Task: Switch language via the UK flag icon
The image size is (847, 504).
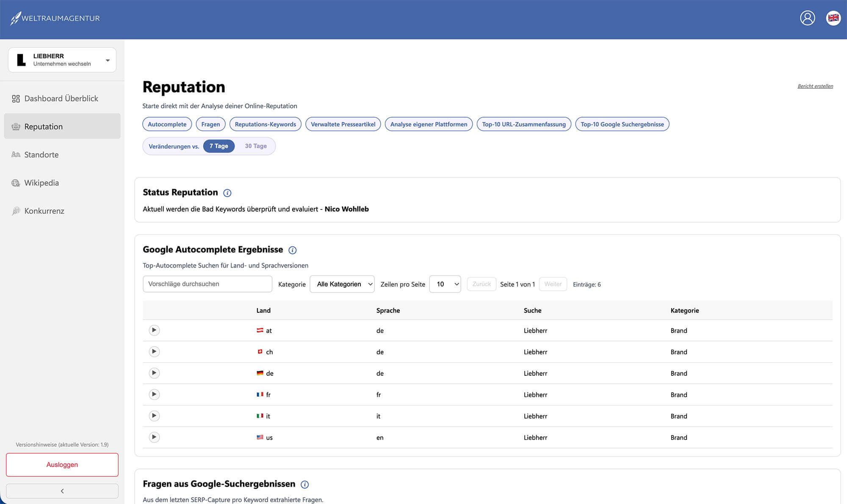Action: pyautogui.click(x=833, y=18)
